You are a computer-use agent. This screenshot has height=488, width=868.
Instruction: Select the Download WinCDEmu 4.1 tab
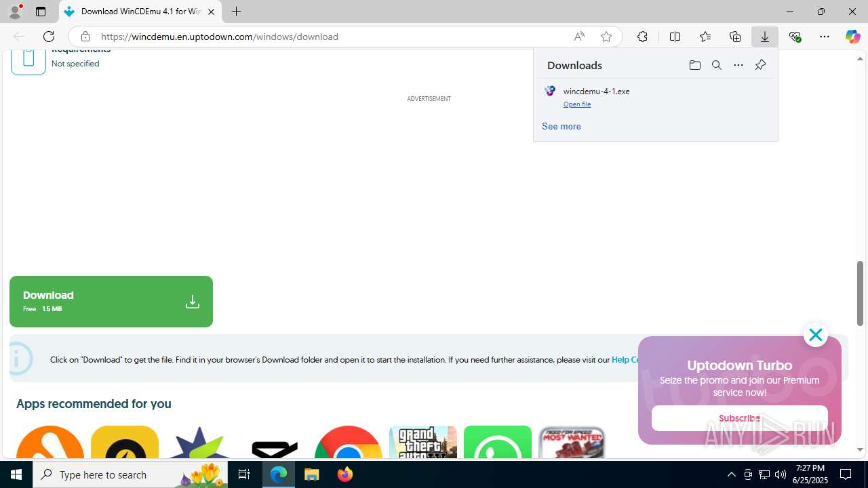click(x=140, y=12)
